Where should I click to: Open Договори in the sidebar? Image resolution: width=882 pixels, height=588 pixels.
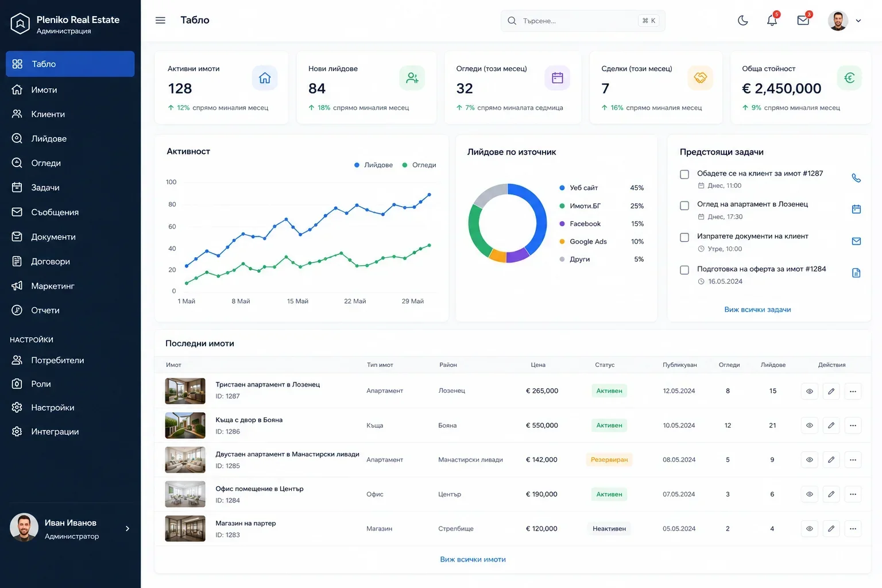pyautogui.click(x=70, y=261)
